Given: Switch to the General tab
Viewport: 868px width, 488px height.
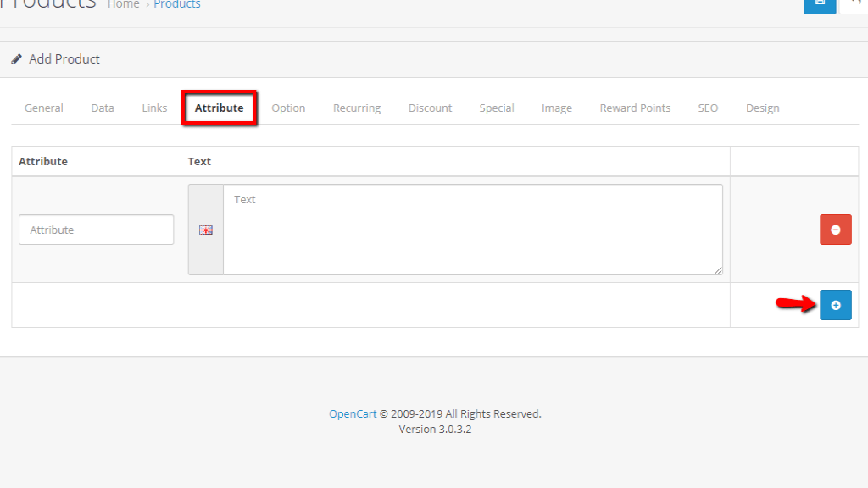Looking at the screenshot, I should [x=43, y=108].
